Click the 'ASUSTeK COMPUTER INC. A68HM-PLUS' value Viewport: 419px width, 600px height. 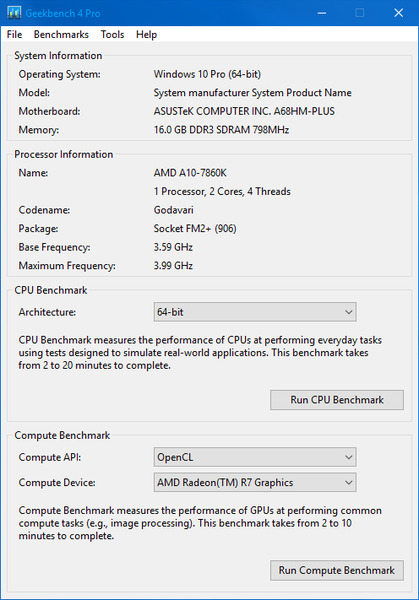pos(244,111)
